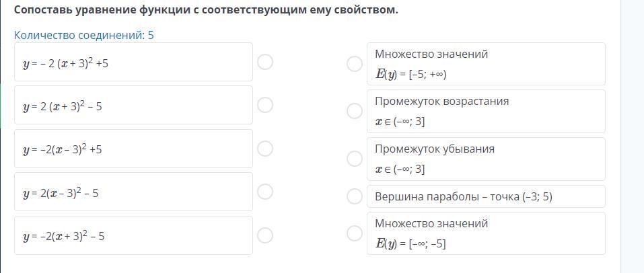This screenshot has width=644, height=273.
Task: Select connector circle beside y = −2(x+3)² − 5
Action: pyautogui.click(x=265, y=235)
